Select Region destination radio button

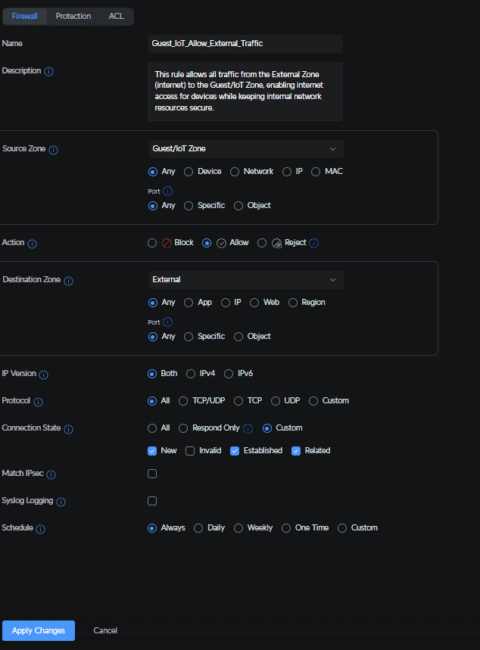[293, 303]
